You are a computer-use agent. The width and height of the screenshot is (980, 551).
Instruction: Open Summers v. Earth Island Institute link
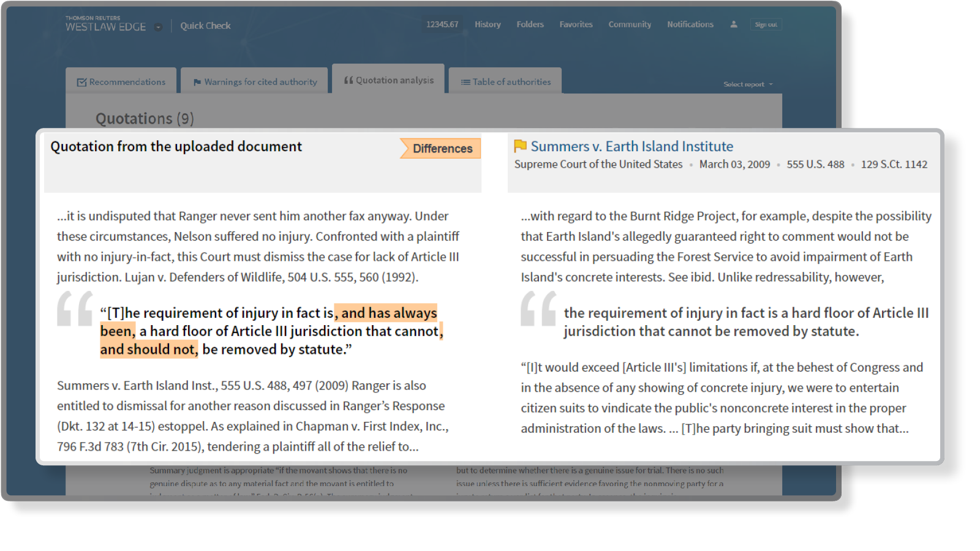point(631,146)
